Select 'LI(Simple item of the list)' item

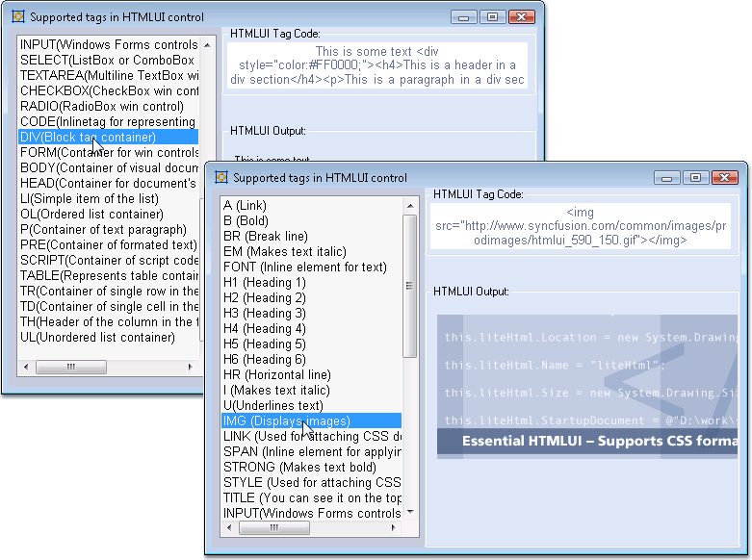(x=109, y=198)
